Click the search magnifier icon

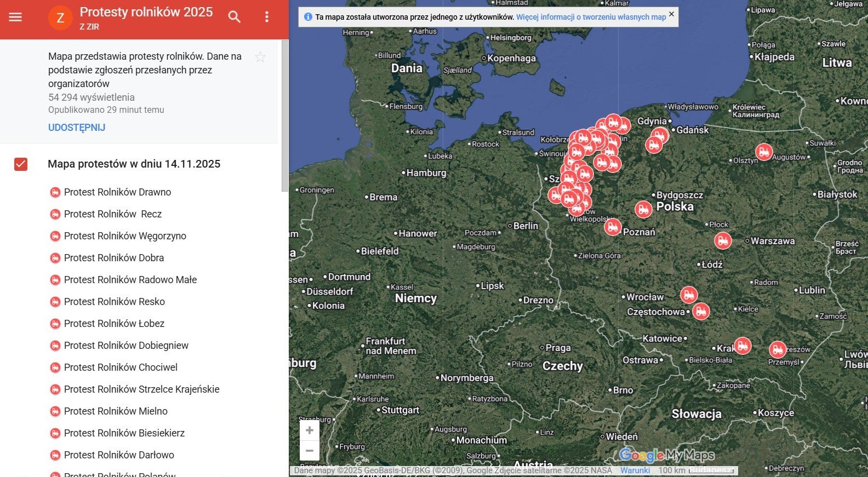point(235,17)
